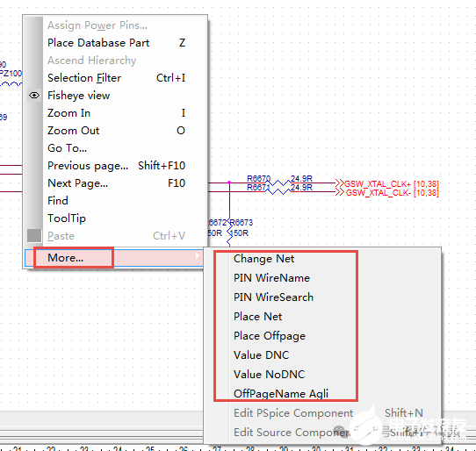Select Next Page... menu entry

tap(115, 183)
